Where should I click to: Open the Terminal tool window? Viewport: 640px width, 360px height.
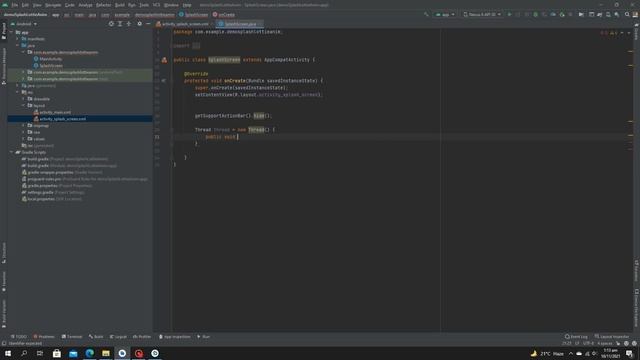72,337
